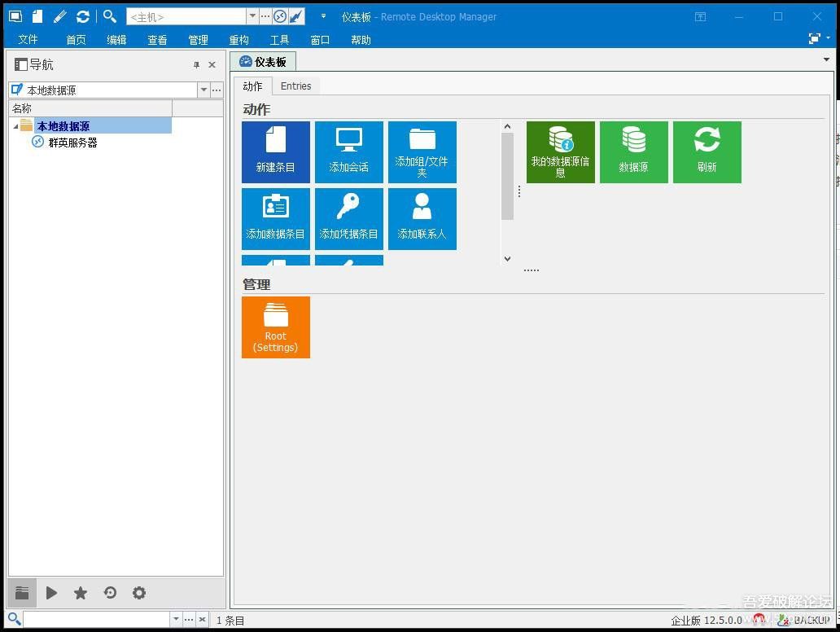Click the green 刷新 refresh tile
The image size is (840, 632).
[x=707, y=152]
